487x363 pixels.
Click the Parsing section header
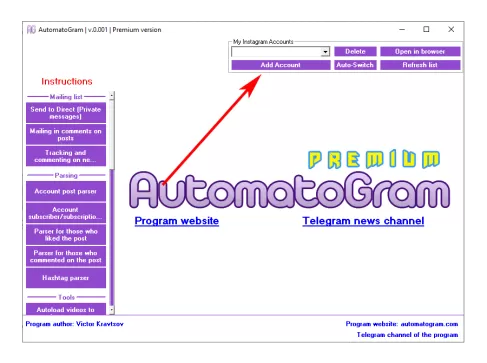pos(66,175)
